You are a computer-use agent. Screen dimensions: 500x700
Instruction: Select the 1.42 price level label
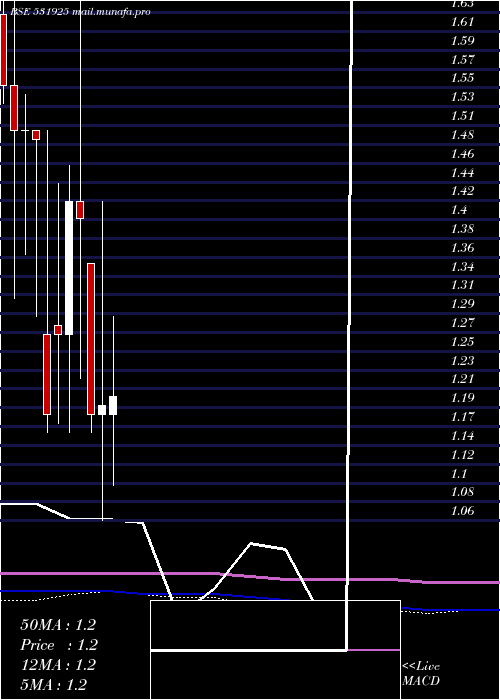pos(463,191)
